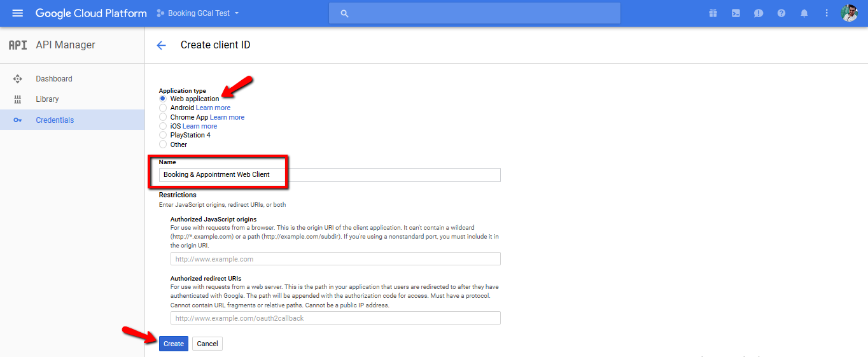Screen dimensions: 868x357
Task: Click the gift free trial icon
Action: click(x=713, y=13)
